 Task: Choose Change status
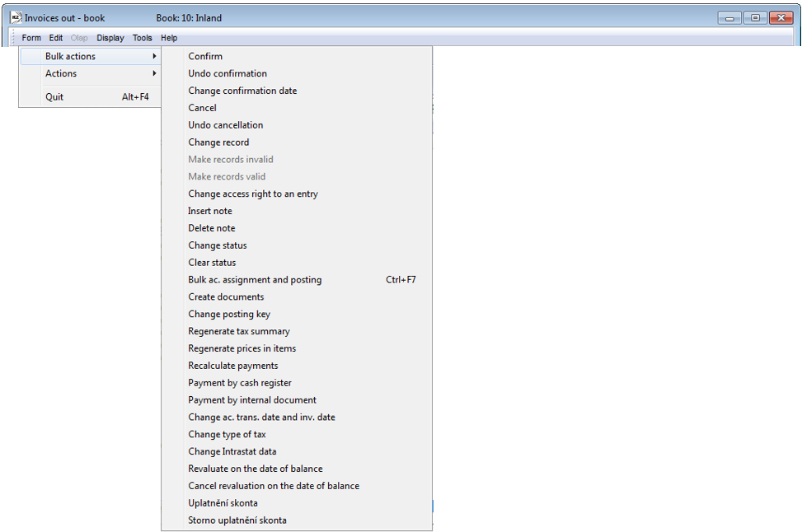pyautogui.click(x=297, y=245)
